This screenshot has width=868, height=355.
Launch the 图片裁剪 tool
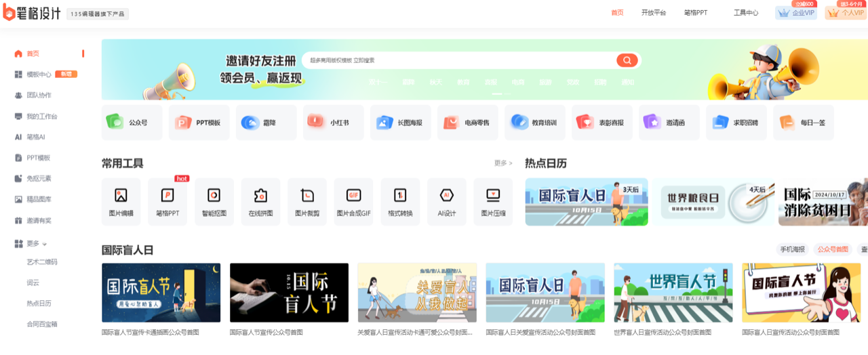click(x=307, y=202)
